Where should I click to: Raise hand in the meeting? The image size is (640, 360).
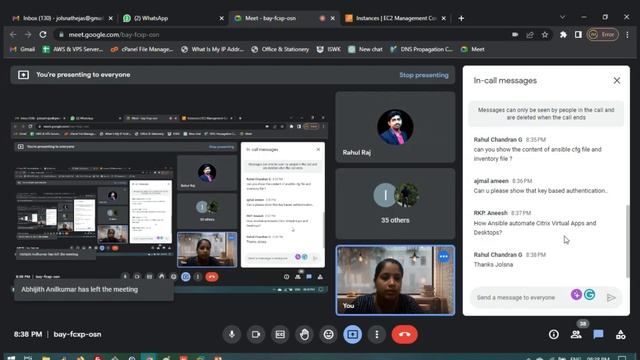point(304,335)
